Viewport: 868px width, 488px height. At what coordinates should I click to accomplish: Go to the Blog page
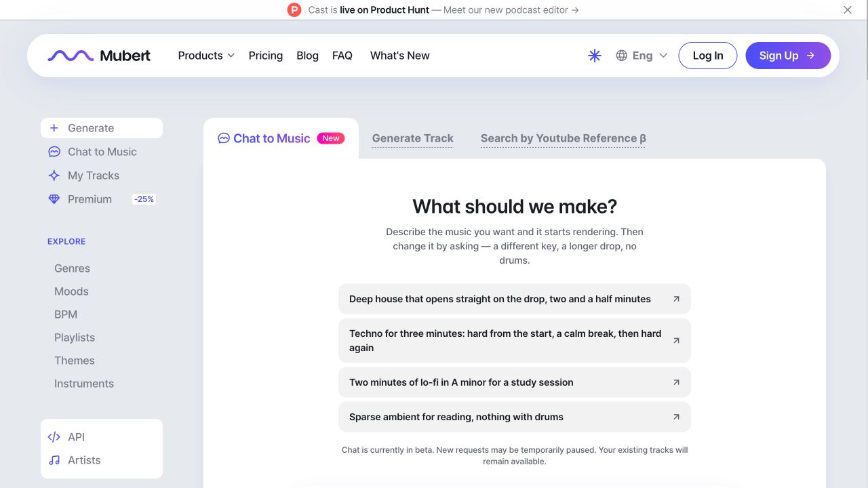[x=307, y=56]
